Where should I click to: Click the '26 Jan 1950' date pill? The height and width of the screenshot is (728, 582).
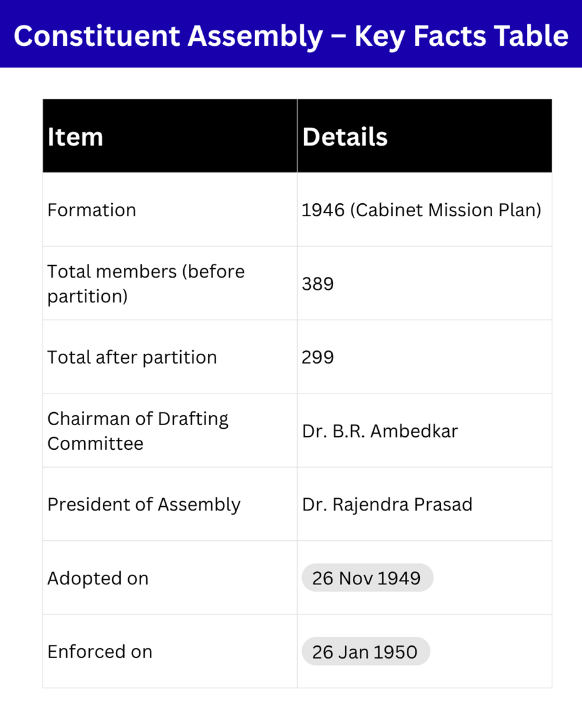tap(365, 652)
